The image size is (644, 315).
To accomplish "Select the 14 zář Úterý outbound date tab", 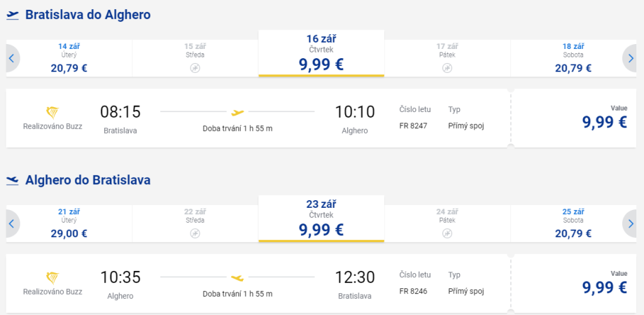I will tap(69, 58).
